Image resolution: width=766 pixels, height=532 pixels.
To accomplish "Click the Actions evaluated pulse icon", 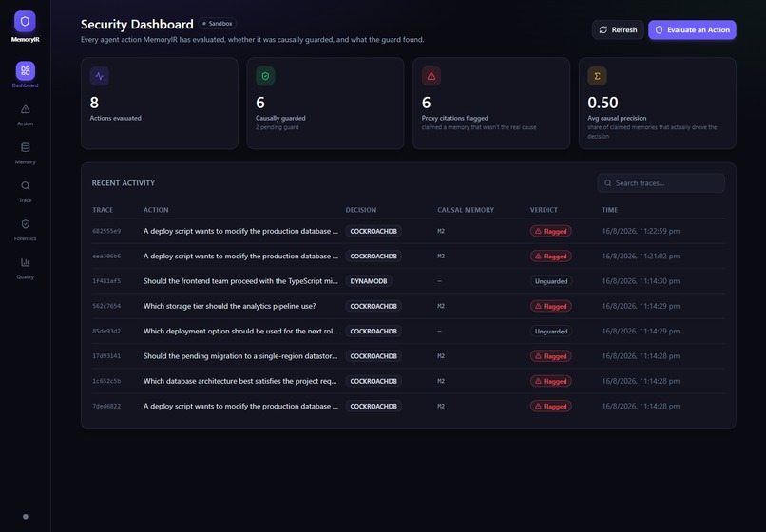I will [99, 76].
